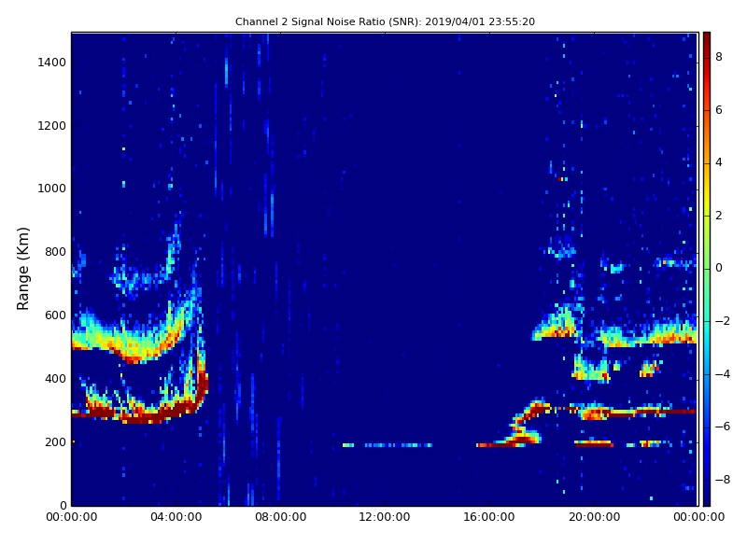This screenshot has width=747, height=560.
Task: Click the colorbar label 8
Action: click(719, 57)
